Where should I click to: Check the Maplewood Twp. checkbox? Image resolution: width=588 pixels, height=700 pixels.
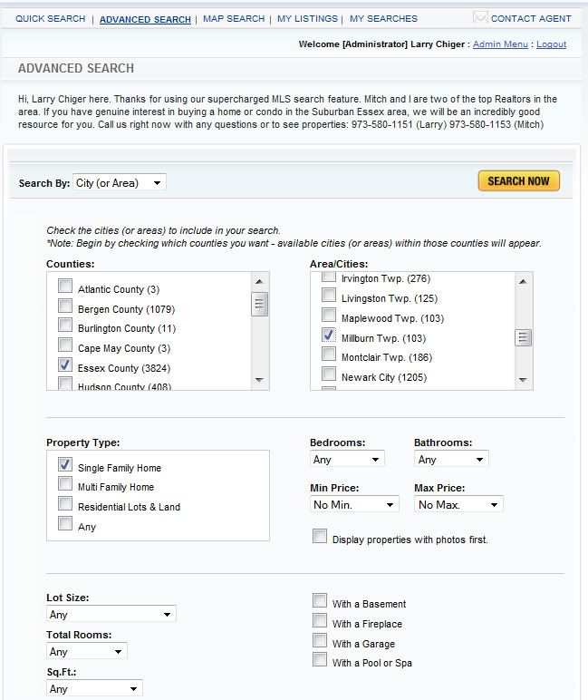point(329,316)
